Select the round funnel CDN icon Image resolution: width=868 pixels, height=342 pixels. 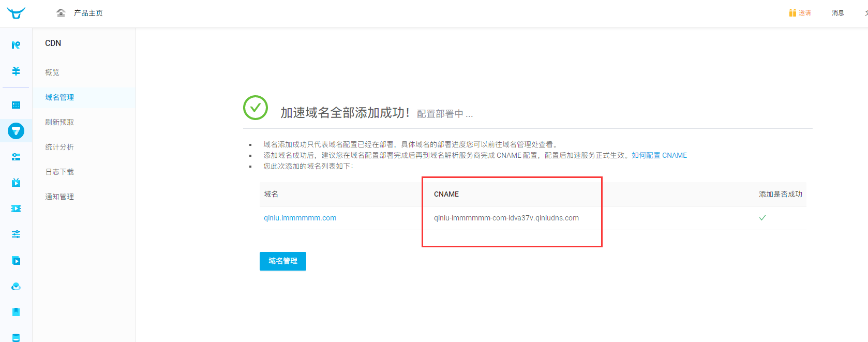pos(16,131)
